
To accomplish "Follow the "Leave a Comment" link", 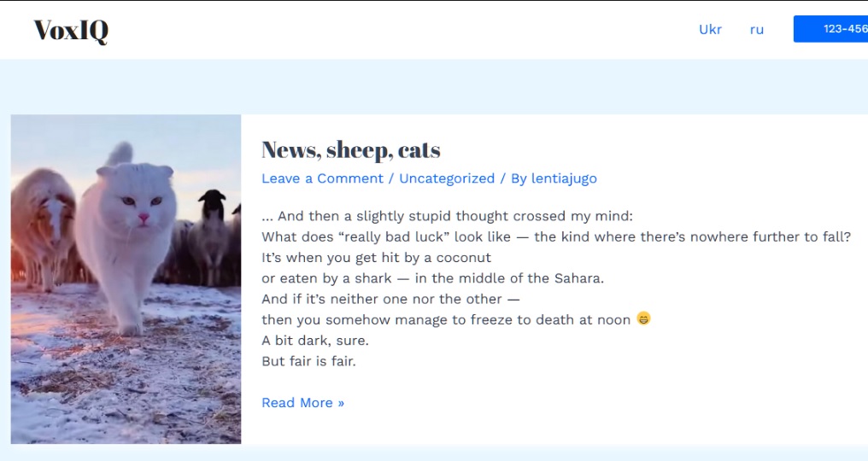I will (322, 178).
